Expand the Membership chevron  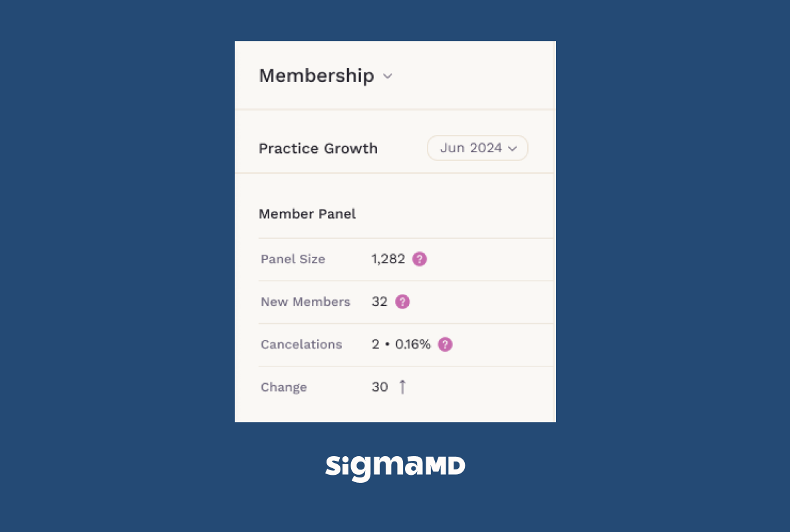point(388,76)
